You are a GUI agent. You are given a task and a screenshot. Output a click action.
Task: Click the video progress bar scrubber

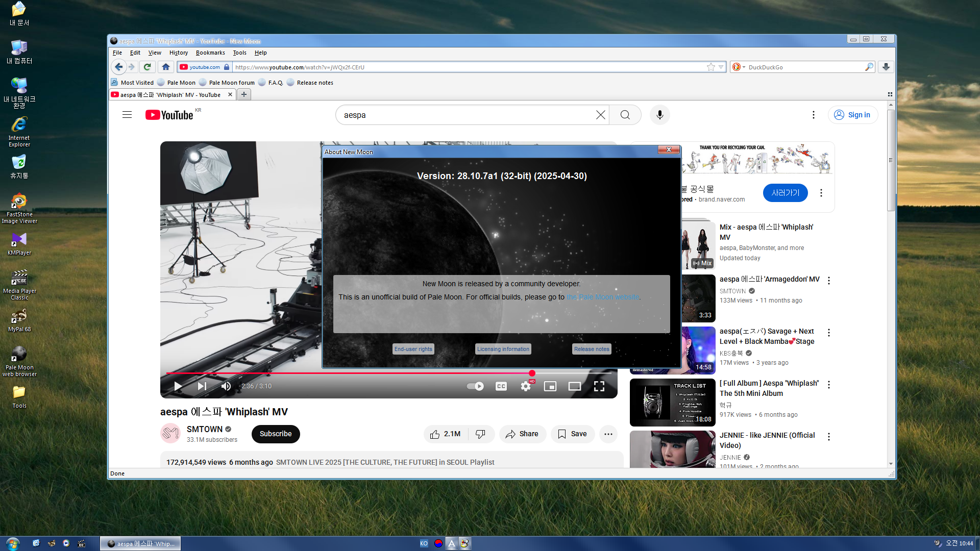point(532,373)
